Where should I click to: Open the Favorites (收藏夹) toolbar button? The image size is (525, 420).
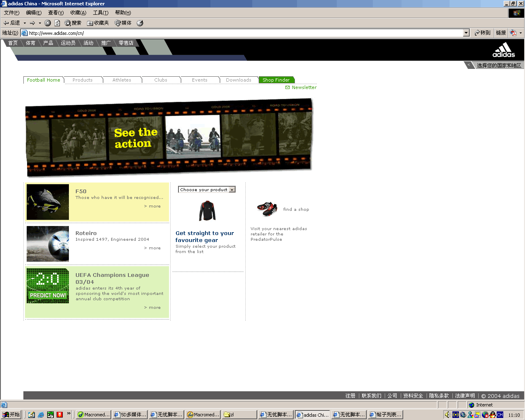pyautogui.click(x=98, y=23)
